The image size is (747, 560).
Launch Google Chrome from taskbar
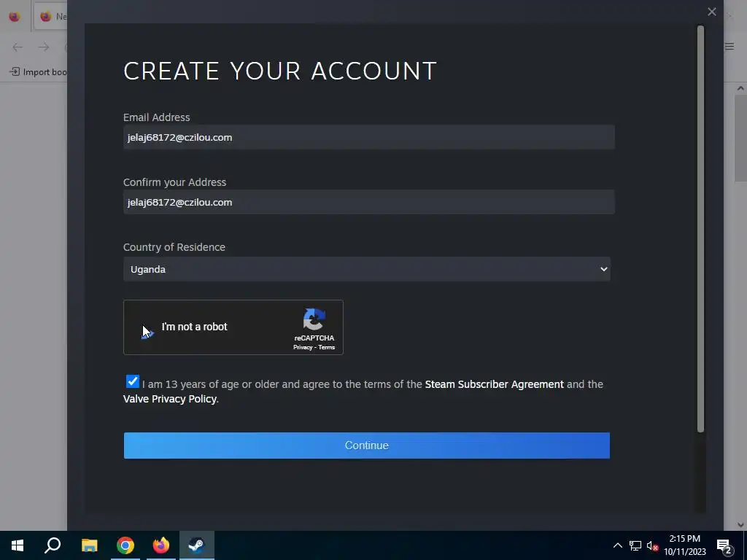[125, 545]
